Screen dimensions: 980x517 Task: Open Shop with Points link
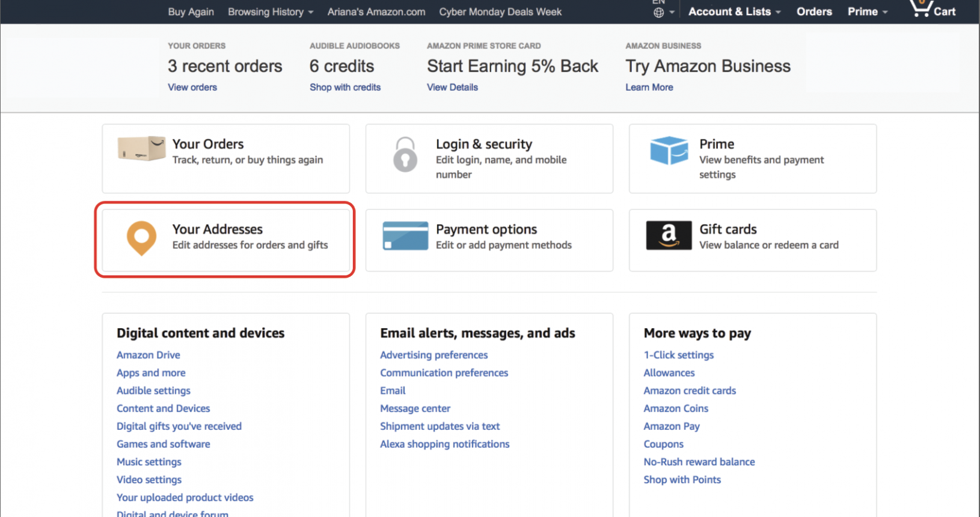click(x=682, y=480)
